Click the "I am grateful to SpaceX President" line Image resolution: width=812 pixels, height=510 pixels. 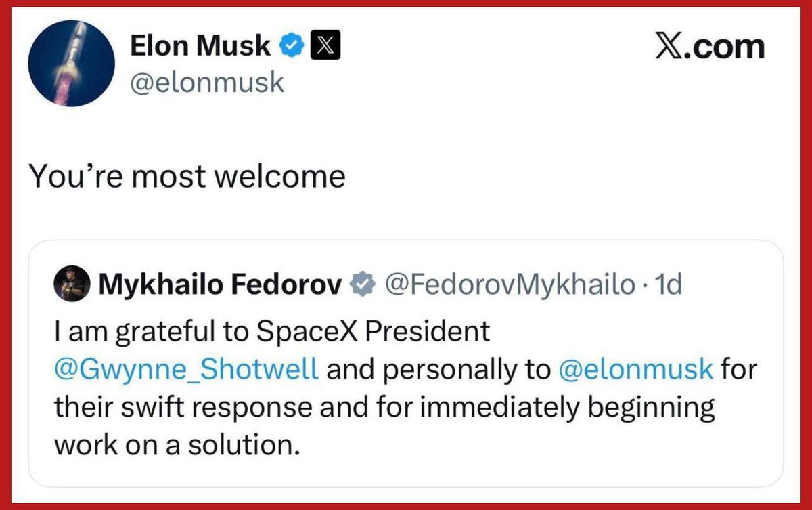[271, 331]
